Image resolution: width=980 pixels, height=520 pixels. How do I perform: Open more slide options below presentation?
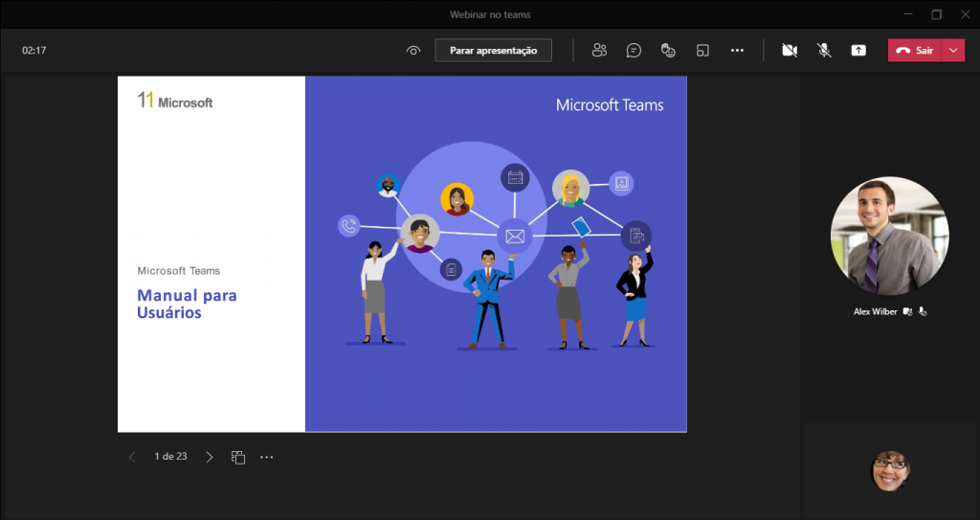pos(267,458)
